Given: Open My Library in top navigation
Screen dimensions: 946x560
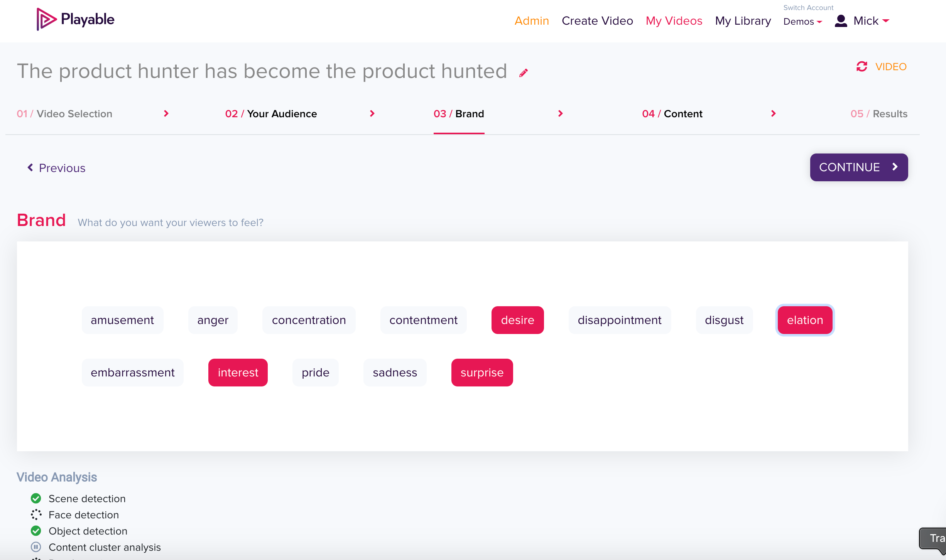Looking at the screenshot, I should click(743, 21).
